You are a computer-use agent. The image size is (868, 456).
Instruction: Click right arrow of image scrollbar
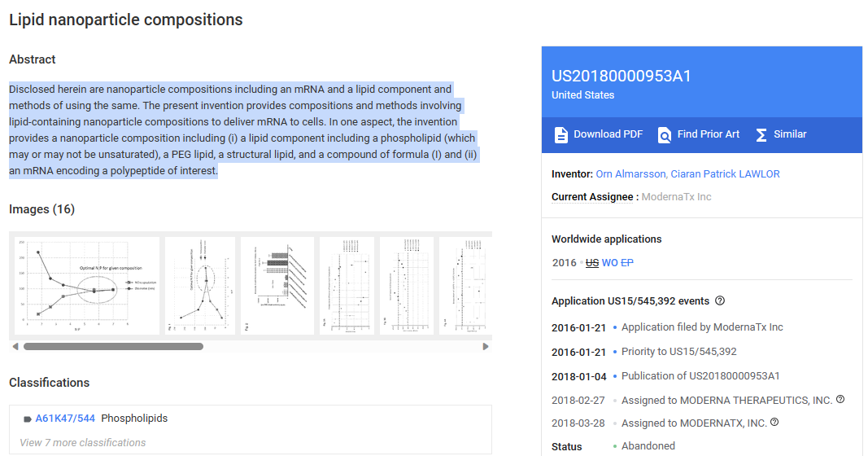tap(486, 346)
